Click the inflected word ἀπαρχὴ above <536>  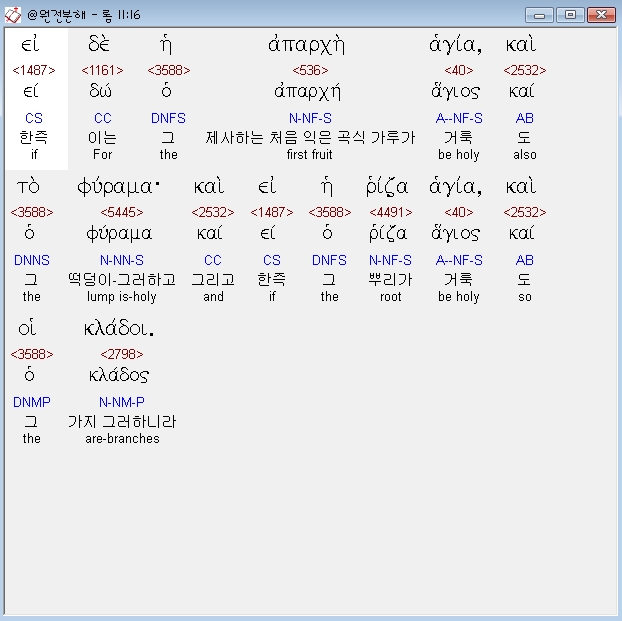pyautogui.click(x=307, y=45)
